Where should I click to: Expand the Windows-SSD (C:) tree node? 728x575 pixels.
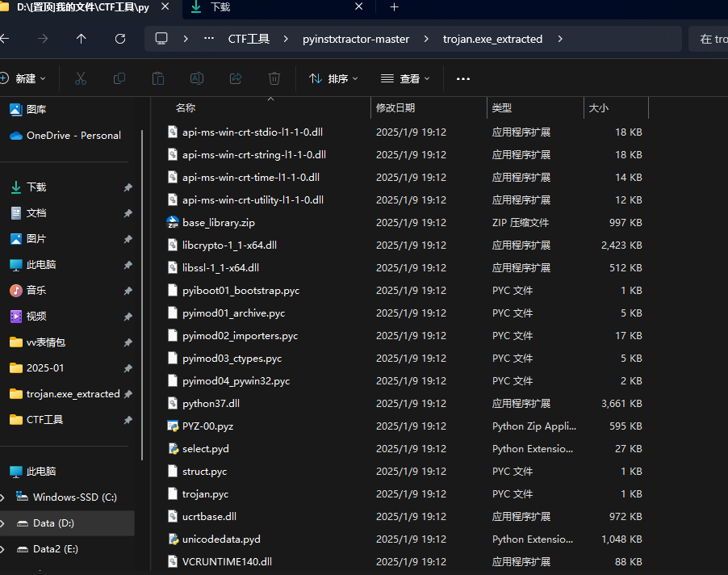(4, 497)
